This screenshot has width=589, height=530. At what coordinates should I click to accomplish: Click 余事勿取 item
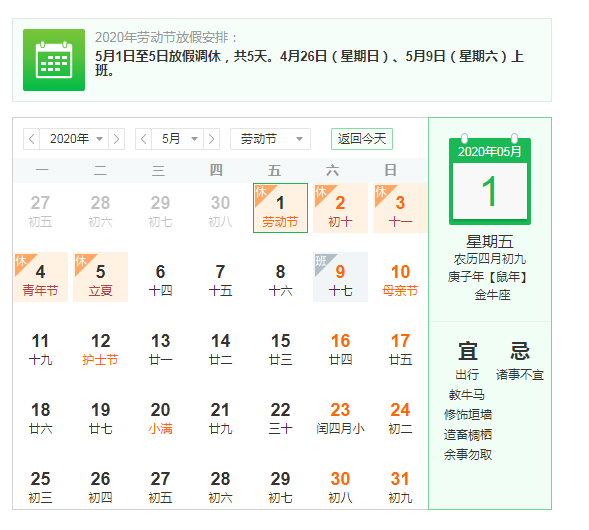coord(468,455)
